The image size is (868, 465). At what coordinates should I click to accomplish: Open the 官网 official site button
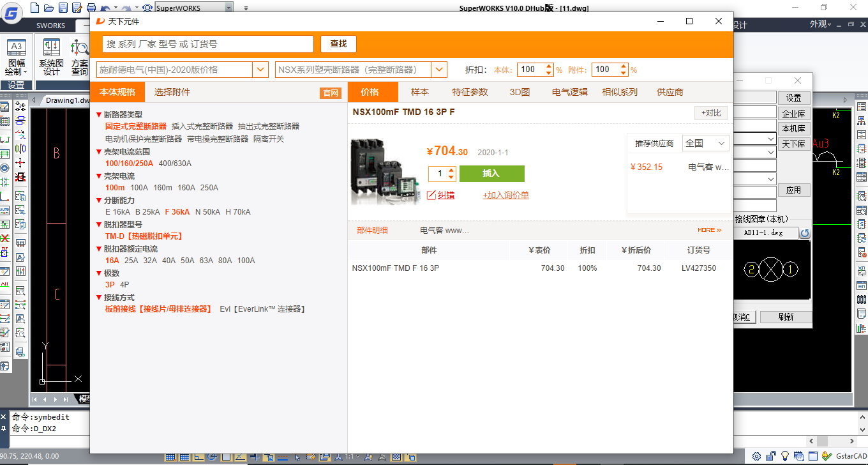331,93
